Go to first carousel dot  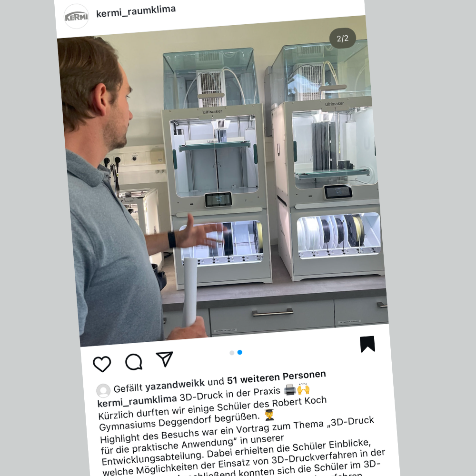pyautogui.click(x=232, y=353)
